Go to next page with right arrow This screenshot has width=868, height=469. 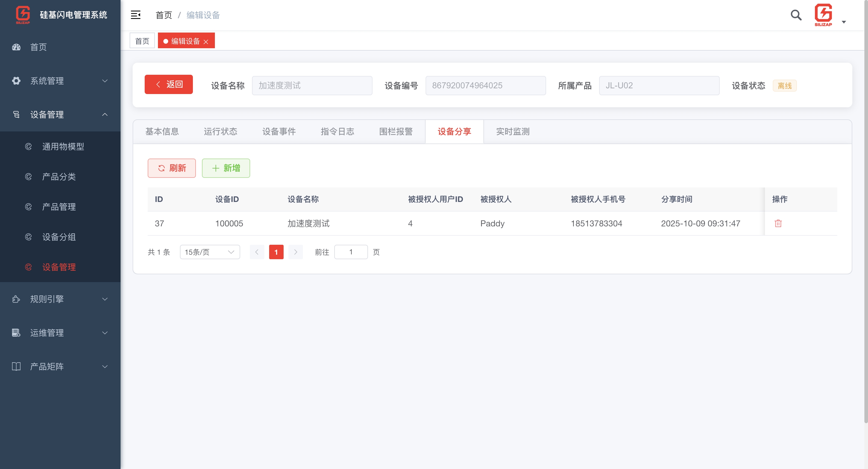tap(295, 252)
